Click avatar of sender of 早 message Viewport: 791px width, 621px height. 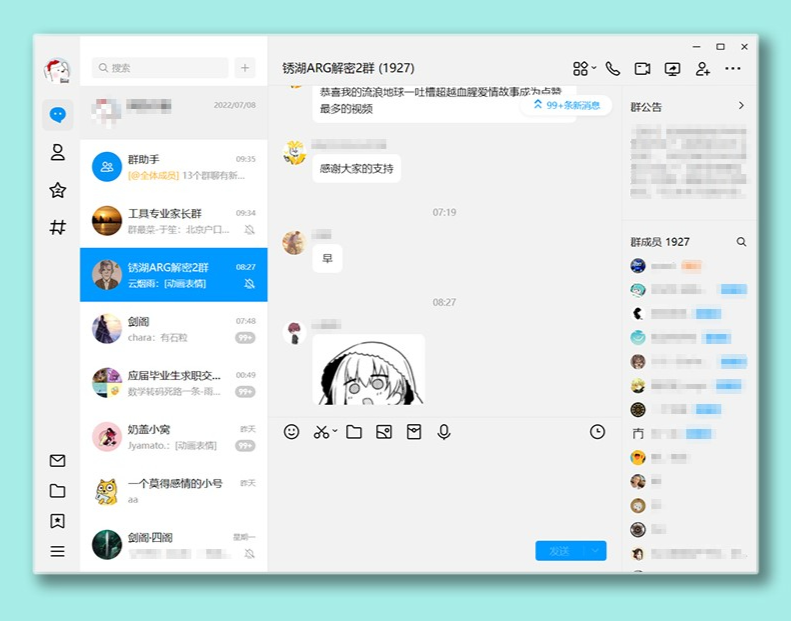294,243
